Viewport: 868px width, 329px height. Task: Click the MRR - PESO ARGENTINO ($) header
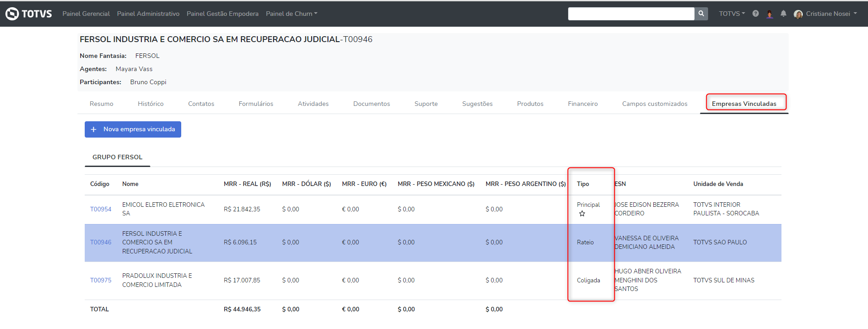tap(526, 184)
